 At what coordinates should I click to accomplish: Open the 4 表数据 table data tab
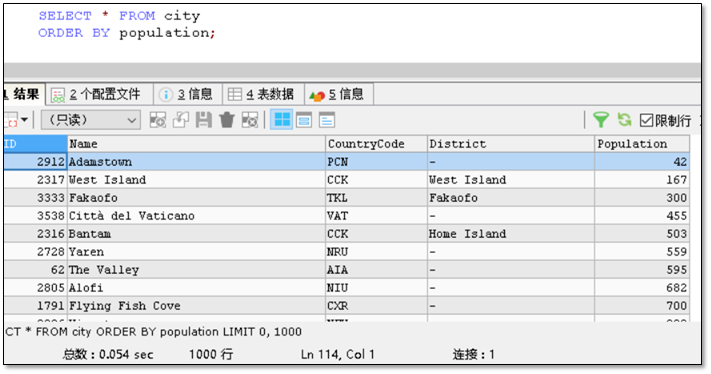(x=263, y=94)
